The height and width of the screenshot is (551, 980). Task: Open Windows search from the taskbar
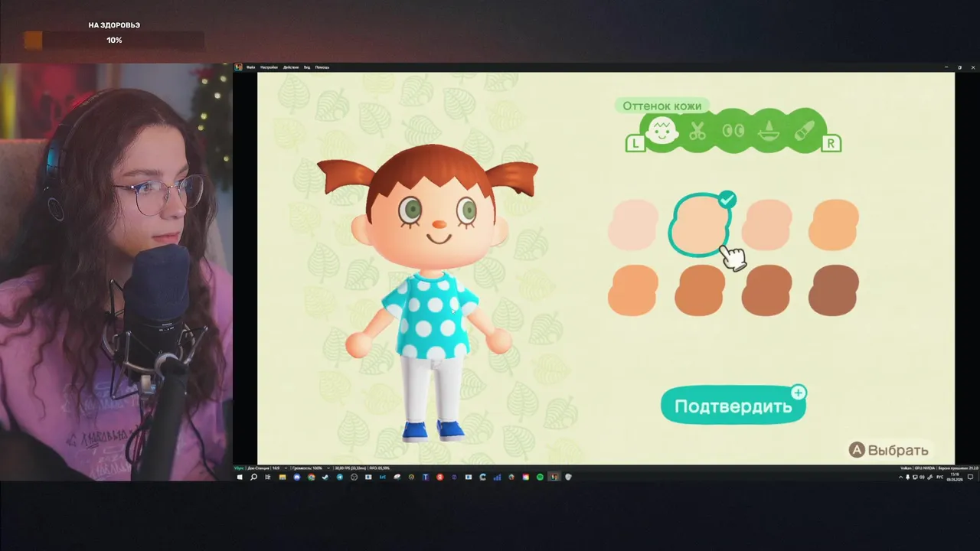[253, 477]
